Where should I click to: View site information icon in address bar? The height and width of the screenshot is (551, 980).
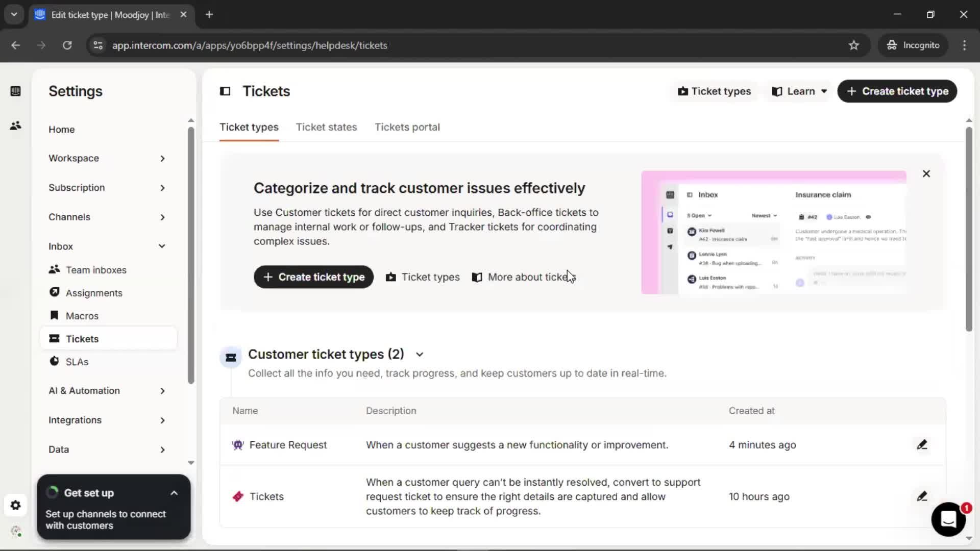98,45
